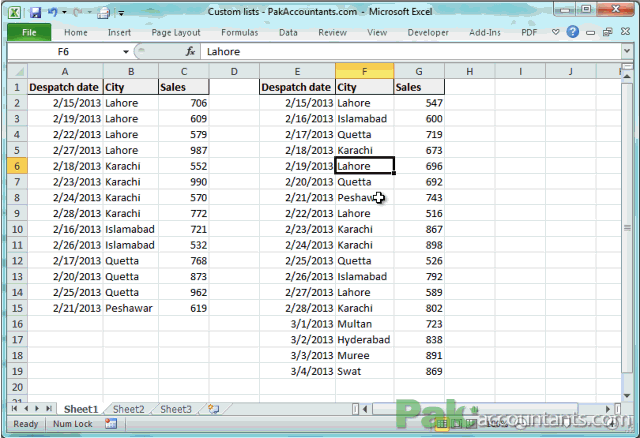
Task: Open the Review ribbon tab
Action: click(332, 32)
